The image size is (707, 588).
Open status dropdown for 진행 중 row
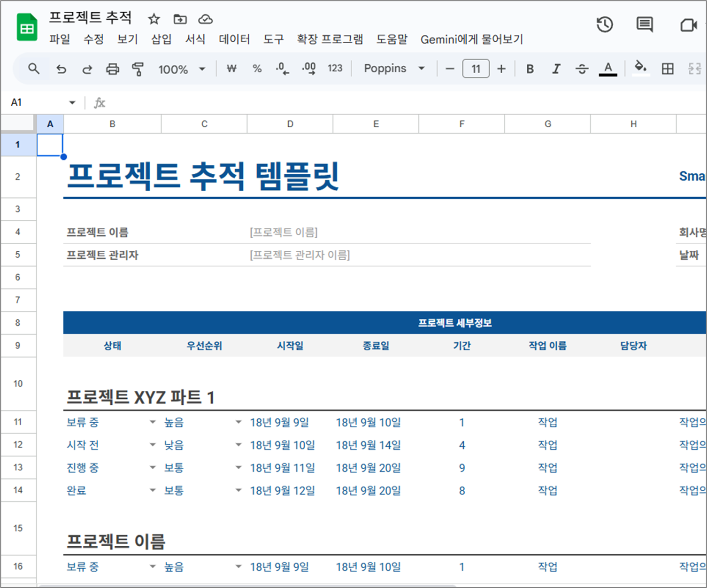(153, 468)
